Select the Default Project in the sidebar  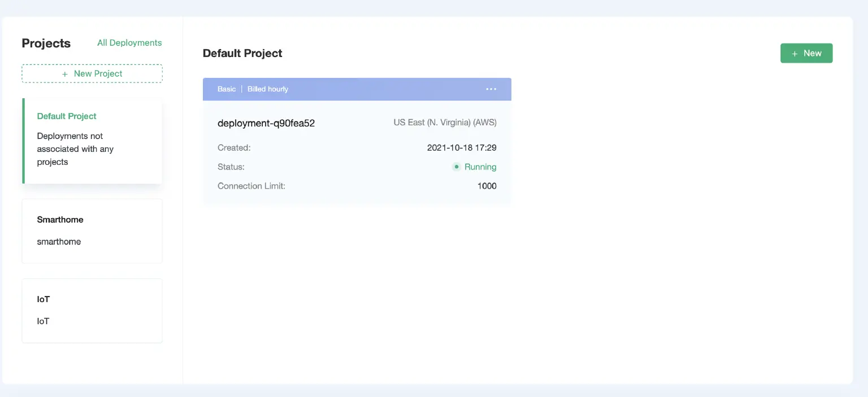pyautogui.click(x=66, y=116)
